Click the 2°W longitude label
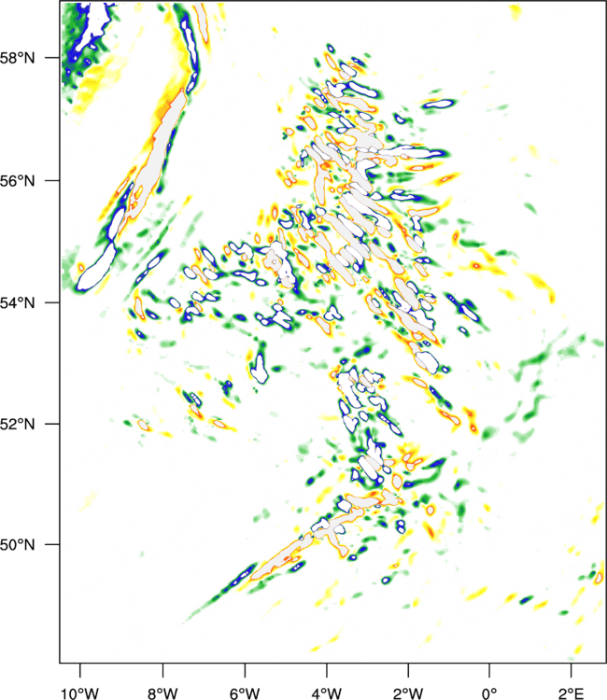This screenshot has height=700, width=607. click(408, 693)
